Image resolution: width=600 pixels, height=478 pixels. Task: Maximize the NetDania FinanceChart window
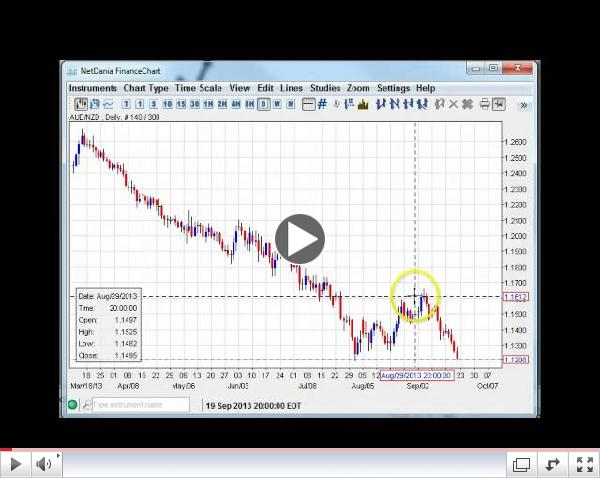click(x=493, y=69)
